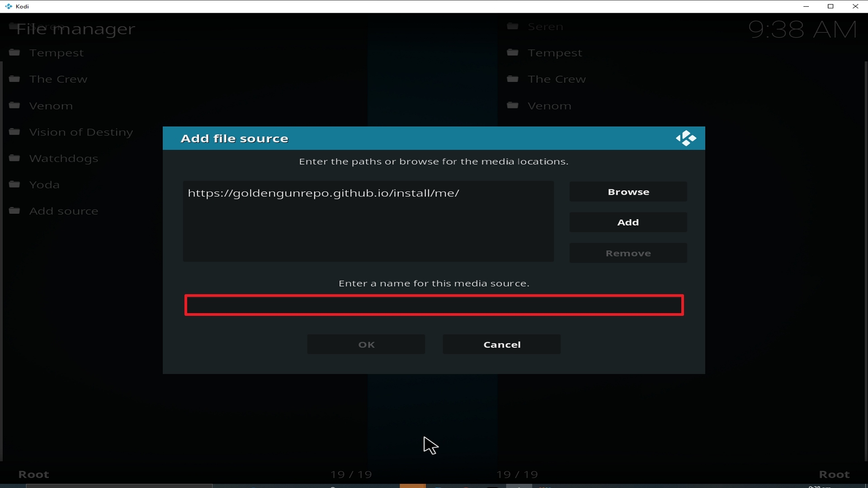Click the Vision of Destiny folder icon
Image resolution: width=868 pixels, height=488 pixels.
(14, 131)
